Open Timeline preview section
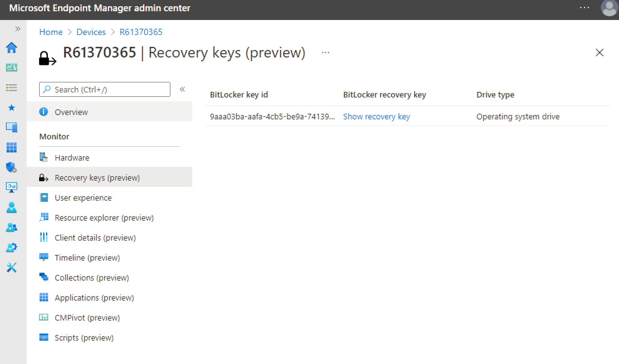Screen dimensions: 619x364 pos(87,257)
